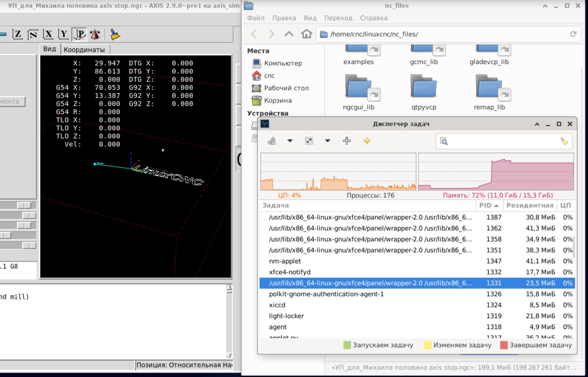Open the Координаты tab
Screen dimensions: 588x377
coord(84,50)
